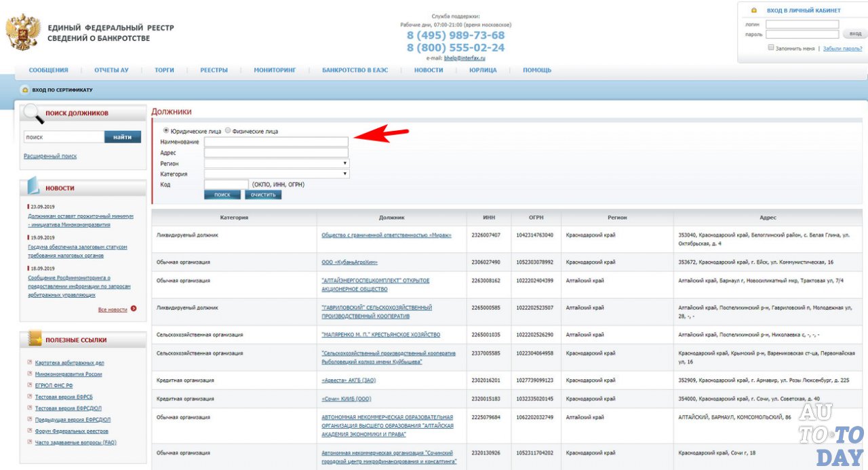Select the 'Физические лица' radio button
Image resolution: width=868 pixels, height=470 pixels.
[x=228, y=130]
